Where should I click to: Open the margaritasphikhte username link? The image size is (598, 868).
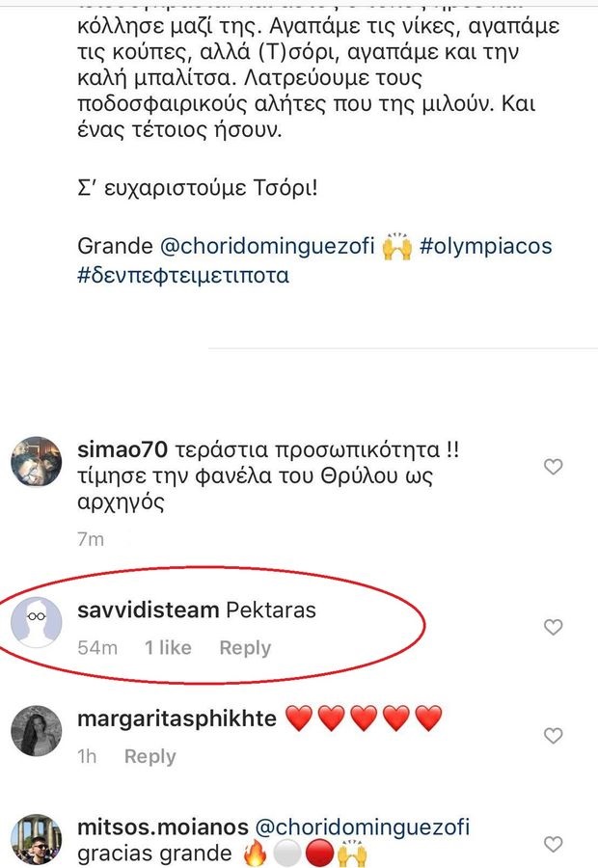pos(177,719)
